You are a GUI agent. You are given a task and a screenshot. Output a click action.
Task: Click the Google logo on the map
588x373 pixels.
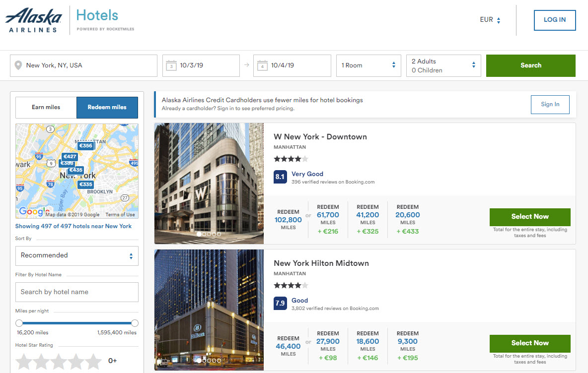34,212
